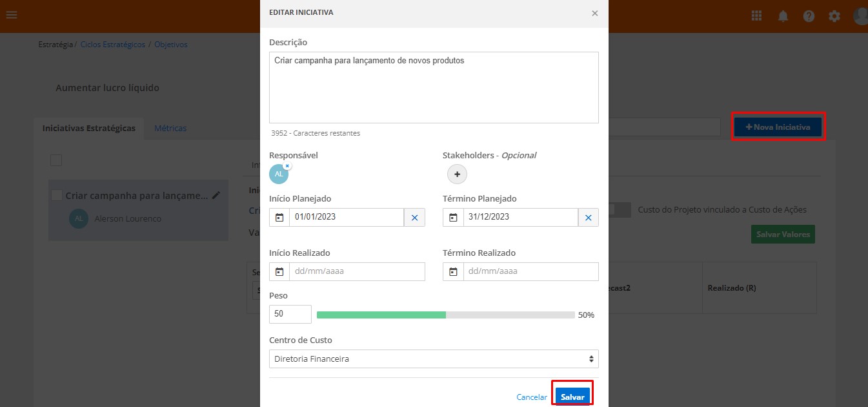Screen dimensions: 868x407
Task: Switch to the Métricas tab
Action: click(170, 128)
